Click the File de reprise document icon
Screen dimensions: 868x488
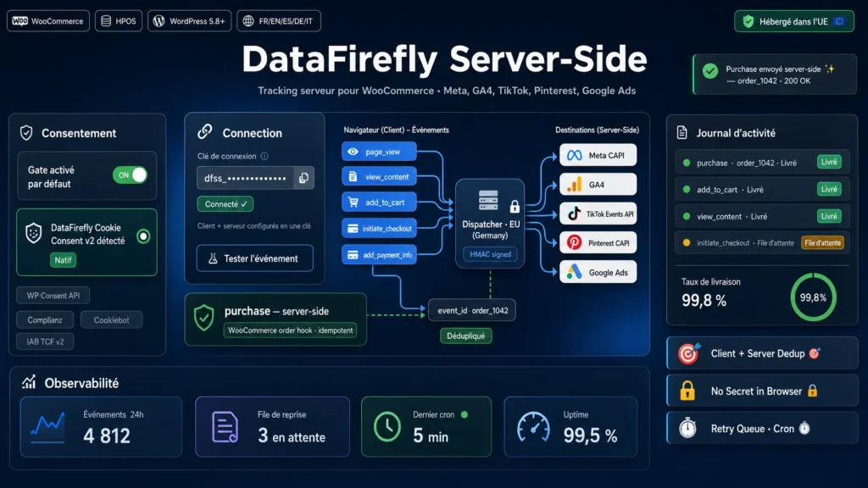tap(225, 427)
